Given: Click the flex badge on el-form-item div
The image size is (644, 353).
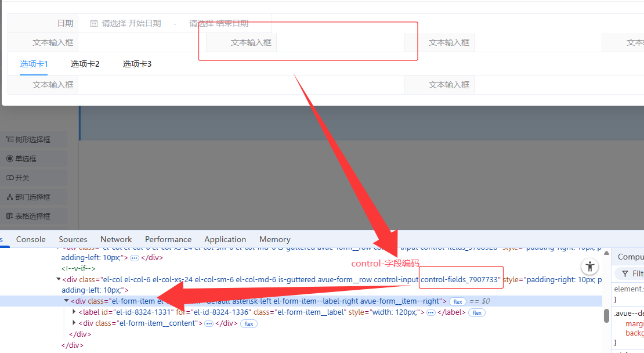Looking at the screenshot, I should (458, 301).
